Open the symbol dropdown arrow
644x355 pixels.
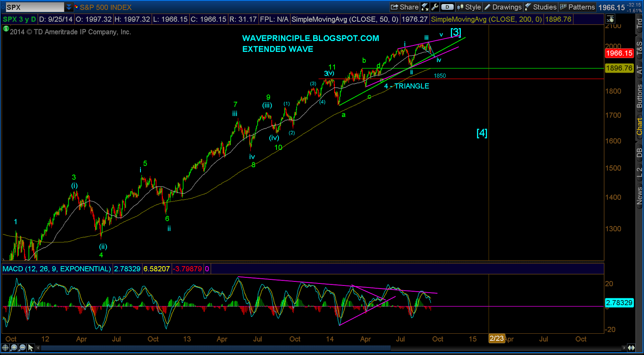[69, 7]
